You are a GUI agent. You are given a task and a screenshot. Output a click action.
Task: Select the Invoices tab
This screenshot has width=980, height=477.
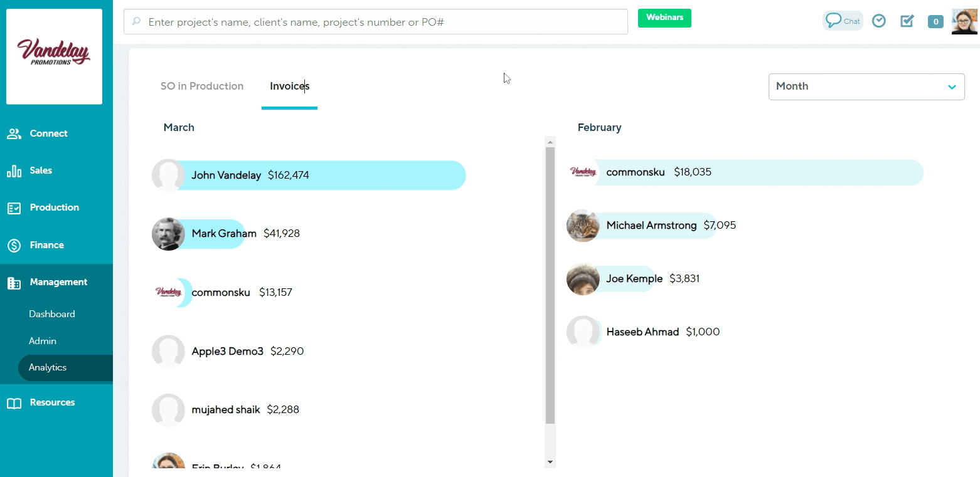[289, 86]
